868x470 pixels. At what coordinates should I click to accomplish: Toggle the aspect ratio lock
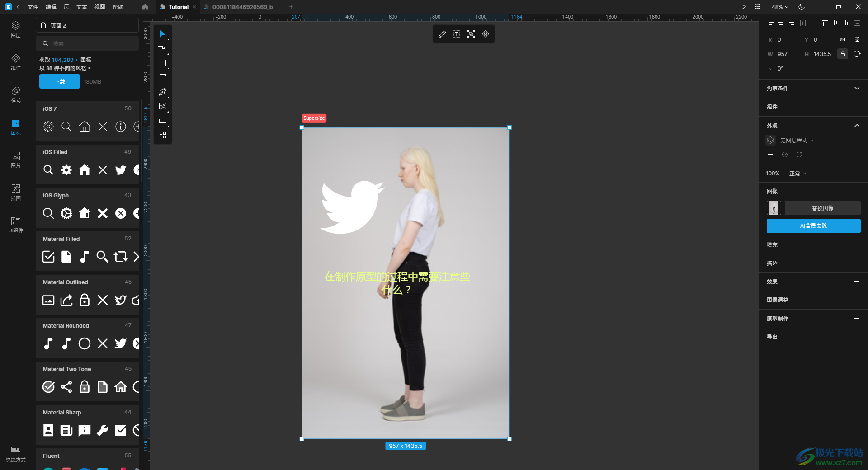[843, 54]
